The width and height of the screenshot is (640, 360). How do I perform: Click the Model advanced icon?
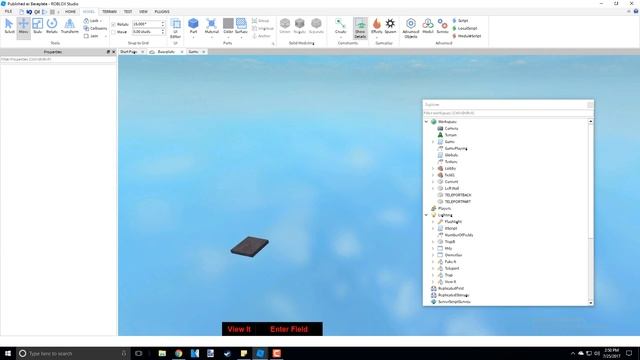tap(428, 26)
